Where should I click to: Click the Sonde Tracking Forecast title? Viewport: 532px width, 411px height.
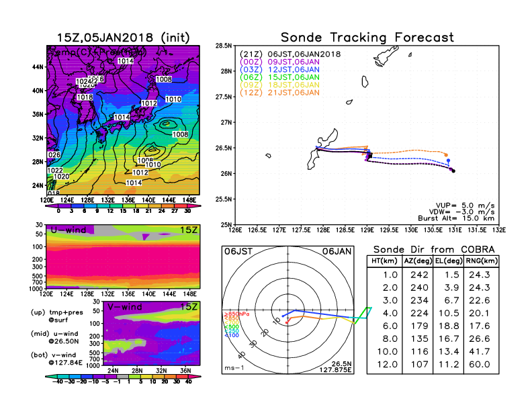point(367,38)
